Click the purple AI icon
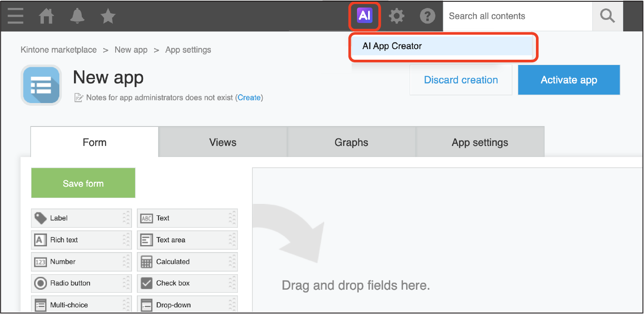644x314 pixels. 365,16
